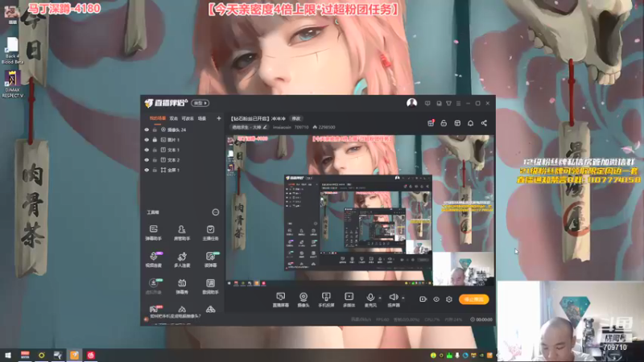Click the plus icon to add scene
Image resolution: width=644 pixels, height=362 pixels.
218,118
